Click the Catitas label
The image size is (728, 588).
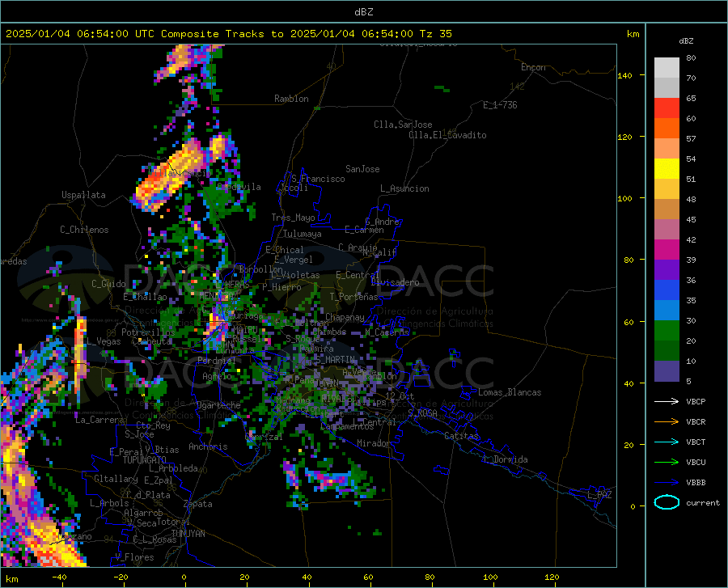[461, 436]
